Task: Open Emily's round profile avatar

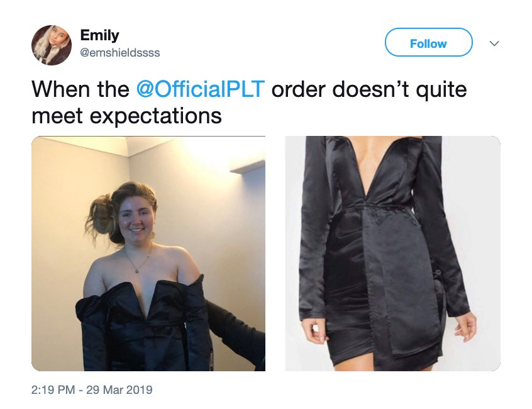Action: [x=52, y=45]
